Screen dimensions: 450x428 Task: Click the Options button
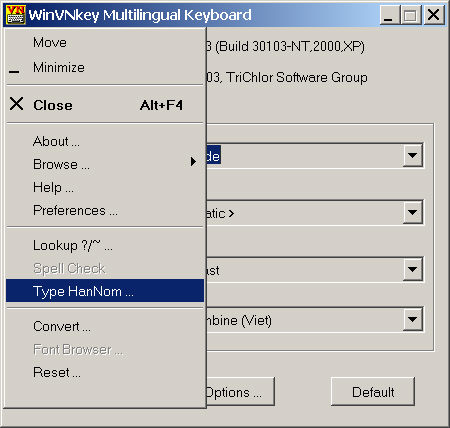[240, 392]
